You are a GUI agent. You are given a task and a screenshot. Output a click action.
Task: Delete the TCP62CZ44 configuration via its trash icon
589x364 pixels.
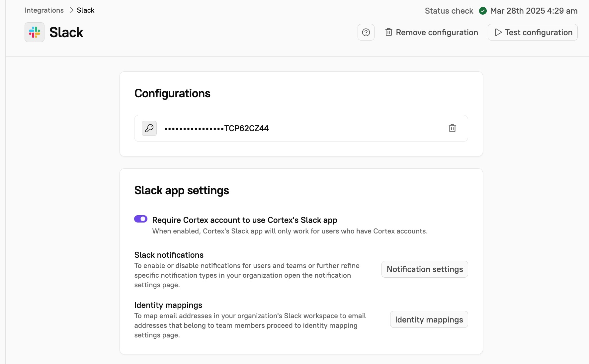tap(452, 128)
